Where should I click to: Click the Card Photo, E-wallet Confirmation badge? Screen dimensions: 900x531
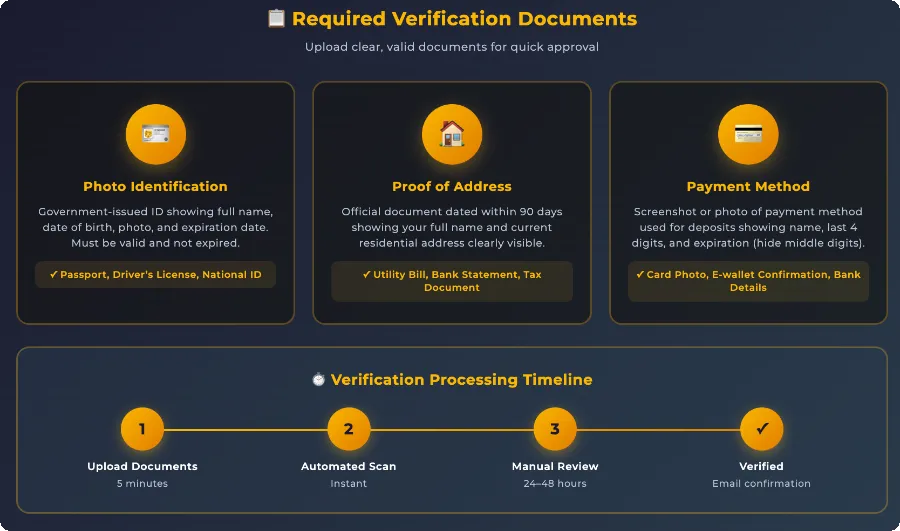(x=748, y=281)
